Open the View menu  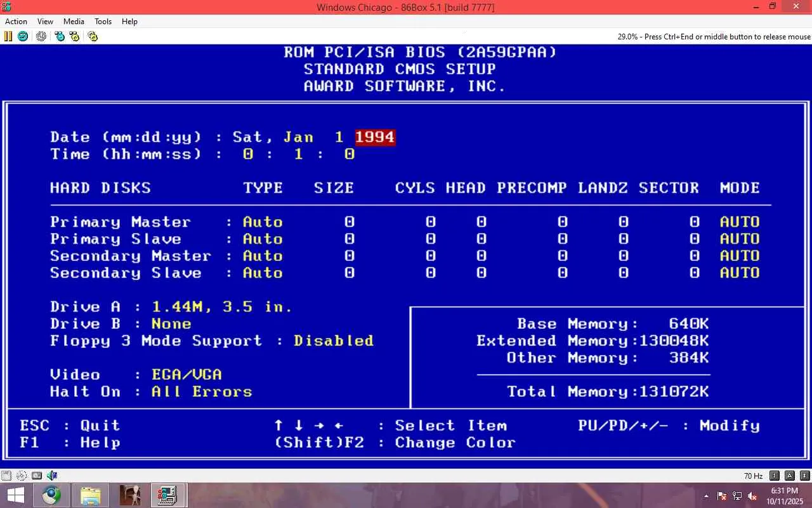pyautogui.click(x=46, y=22)
